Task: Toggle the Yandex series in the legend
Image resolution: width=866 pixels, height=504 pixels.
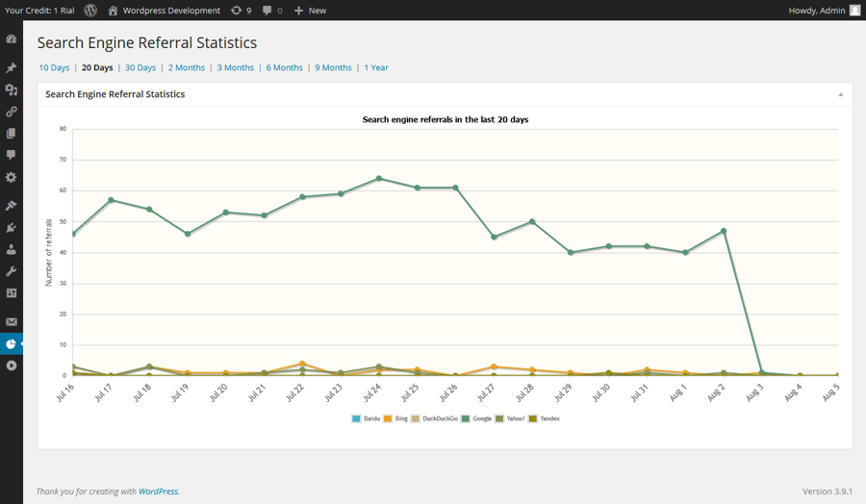Action: (x=544, y=418)
